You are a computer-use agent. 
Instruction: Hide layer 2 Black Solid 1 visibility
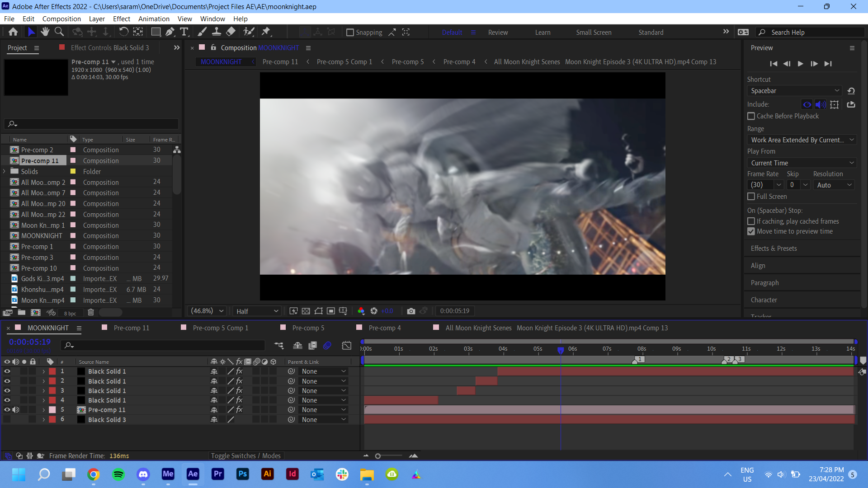coord(7,381)
